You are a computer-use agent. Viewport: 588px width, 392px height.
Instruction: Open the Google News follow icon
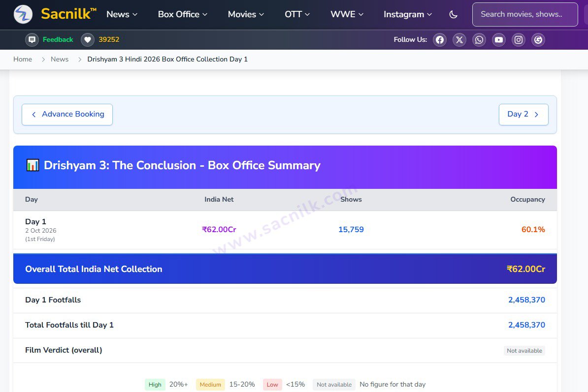pyautogui.click(x=538, y=40)
